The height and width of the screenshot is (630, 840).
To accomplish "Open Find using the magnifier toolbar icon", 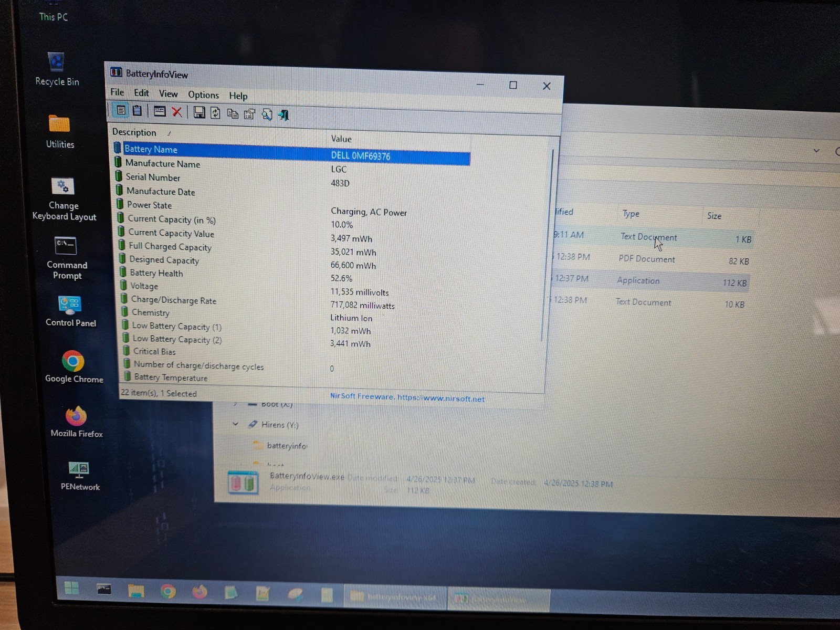I will click(x=267, y=114).
